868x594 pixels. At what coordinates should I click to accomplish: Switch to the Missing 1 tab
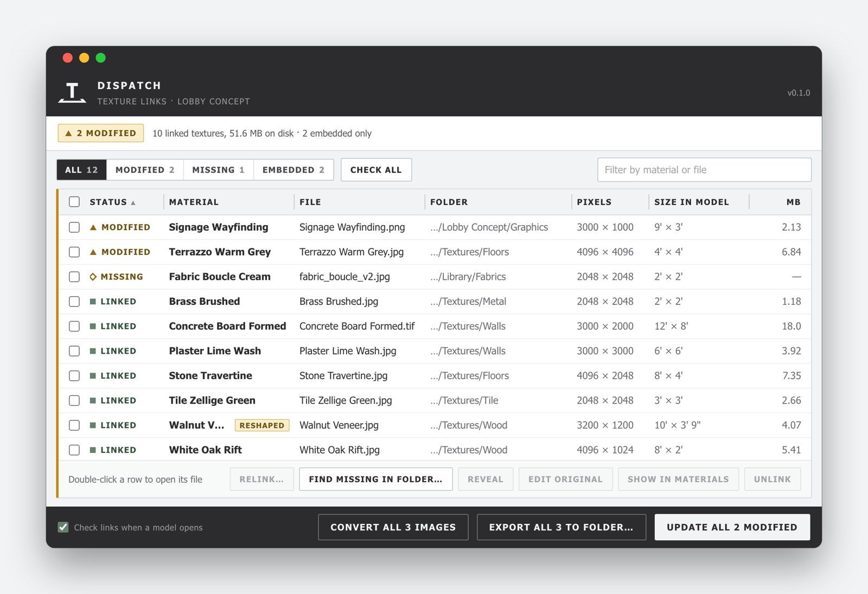[x=219, y=170]
